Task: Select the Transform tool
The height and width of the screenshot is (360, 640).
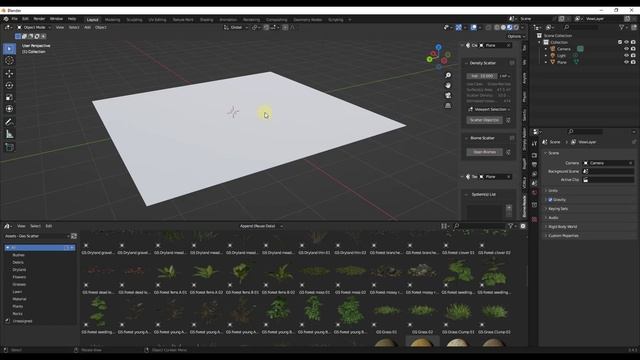Action: click(9, 109)
